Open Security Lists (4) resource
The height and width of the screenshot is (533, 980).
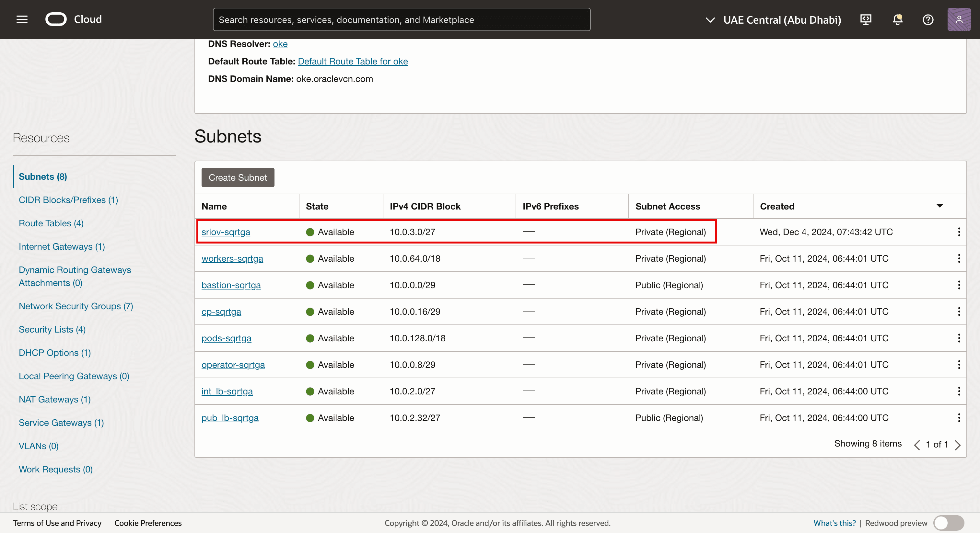click(52, 329)
